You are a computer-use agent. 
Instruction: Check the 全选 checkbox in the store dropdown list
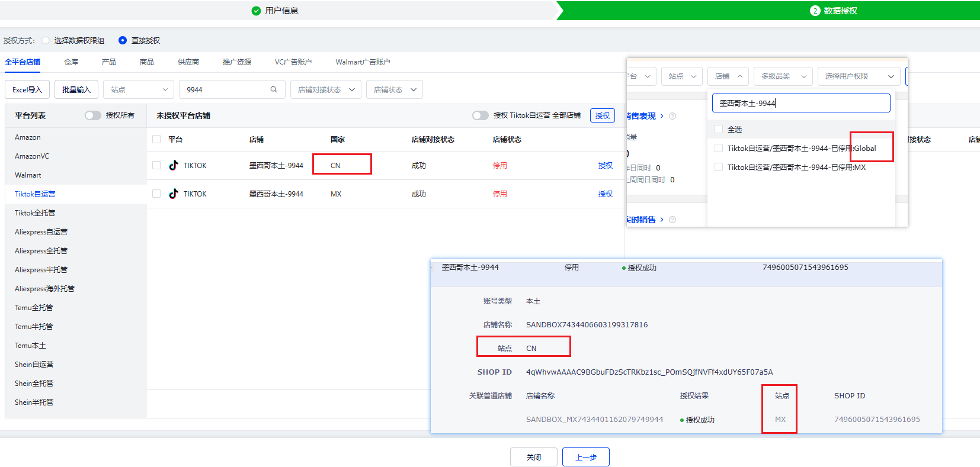pos(719,129)
